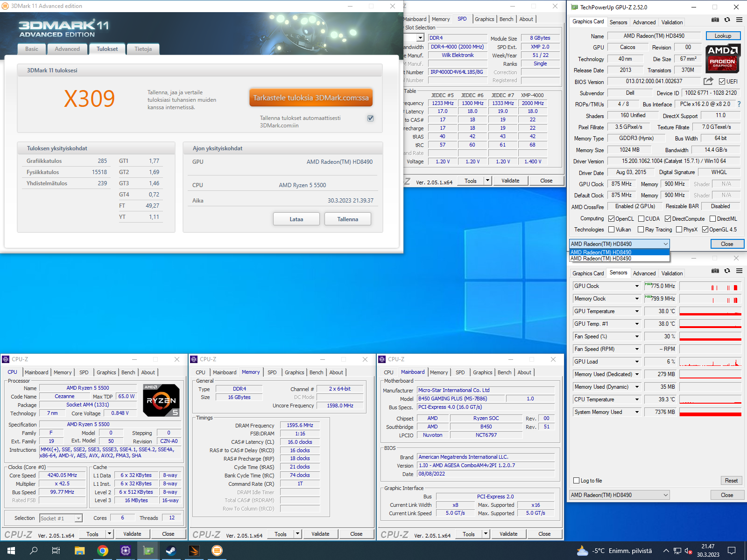747x560 pixels.
Task: Click the volume muted tray icon
Action: click(x=688, y=551)
